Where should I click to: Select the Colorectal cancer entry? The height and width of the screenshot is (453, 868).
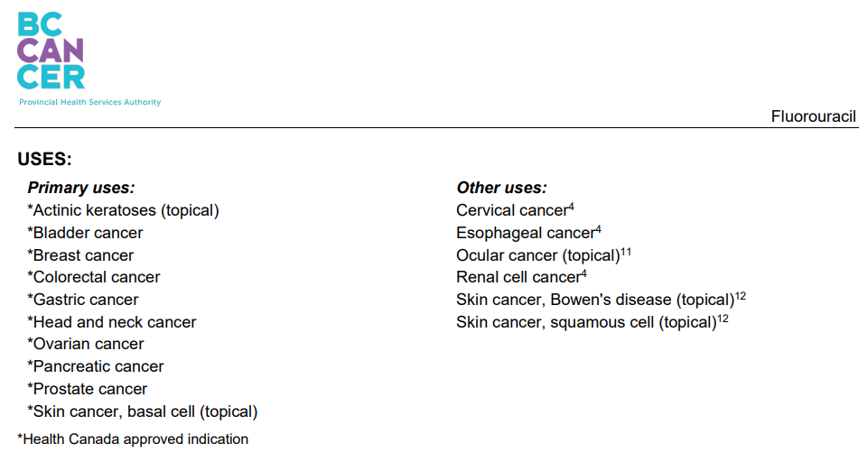pyautogui.click(x=94, y=277)
